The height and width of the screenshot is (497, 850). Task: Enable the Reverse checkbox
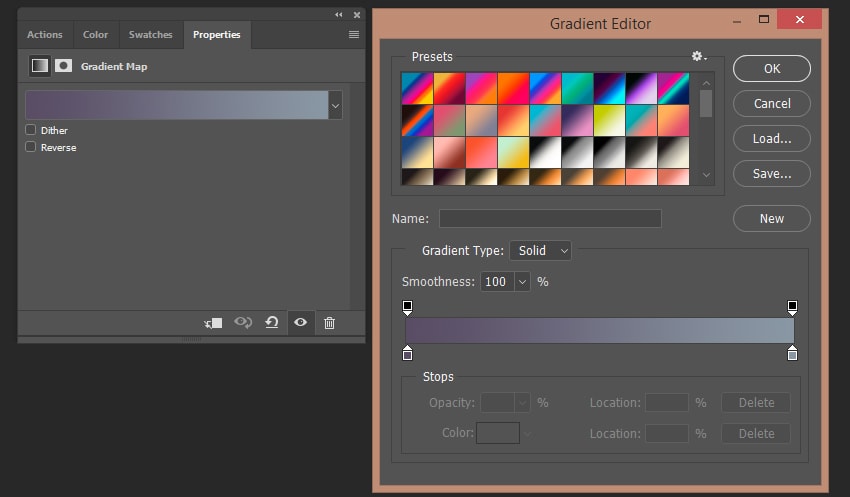[x=31, y=147]
